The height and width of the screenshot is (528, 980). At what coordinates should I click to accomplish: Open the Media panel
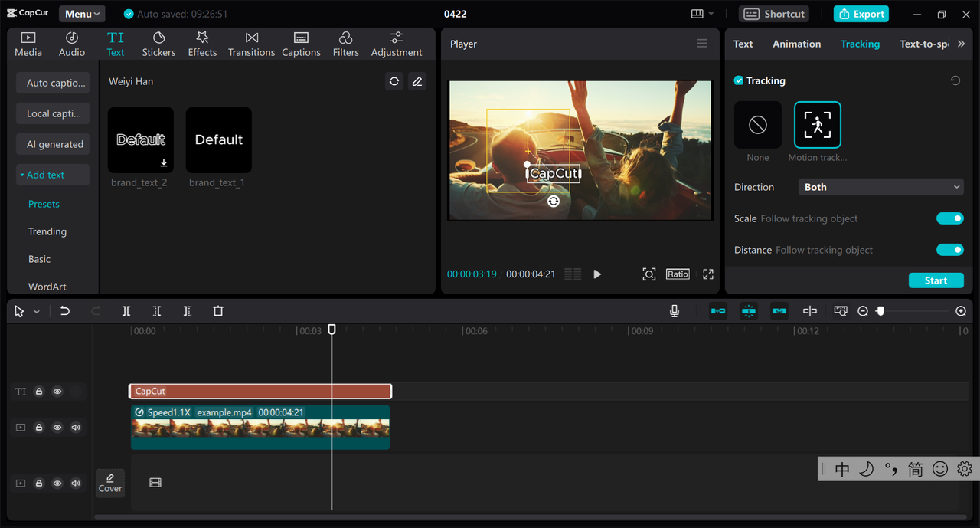click(28, 44)
